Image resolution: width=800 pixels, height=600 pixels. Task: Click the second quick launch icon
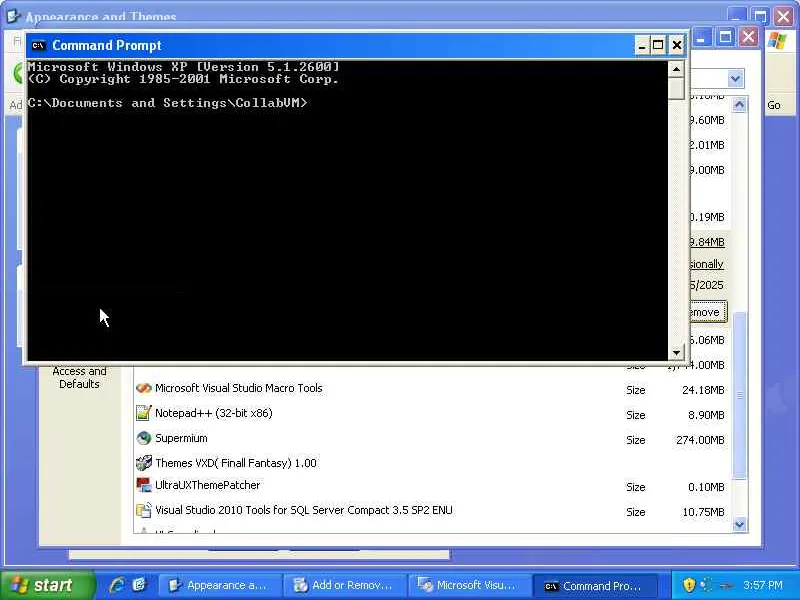(x=139, y=585)
